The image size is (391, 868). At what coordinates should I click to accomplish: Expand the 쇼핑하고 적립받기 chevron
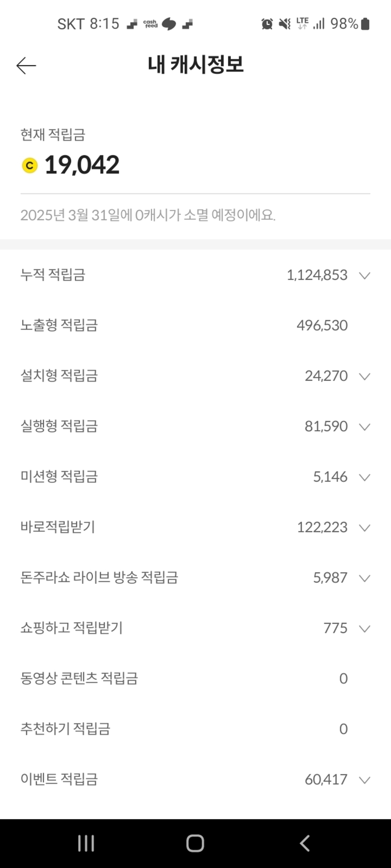(x=364, y=628)
